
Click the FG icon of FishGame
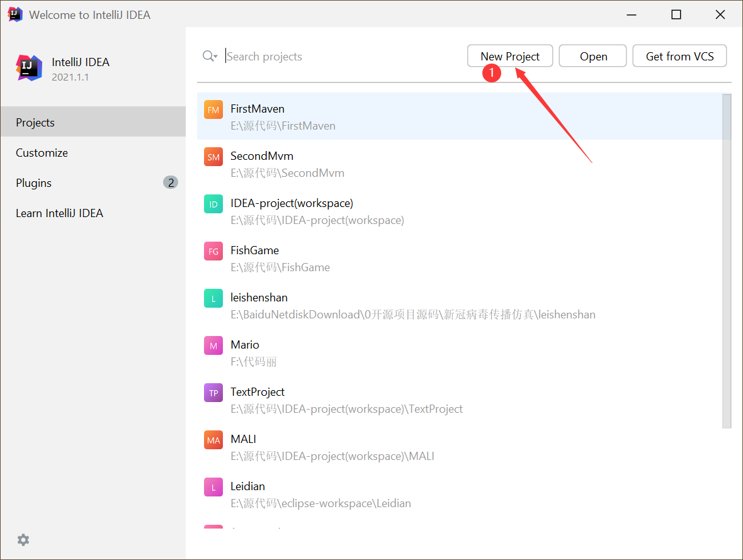(x=213, y=251)
